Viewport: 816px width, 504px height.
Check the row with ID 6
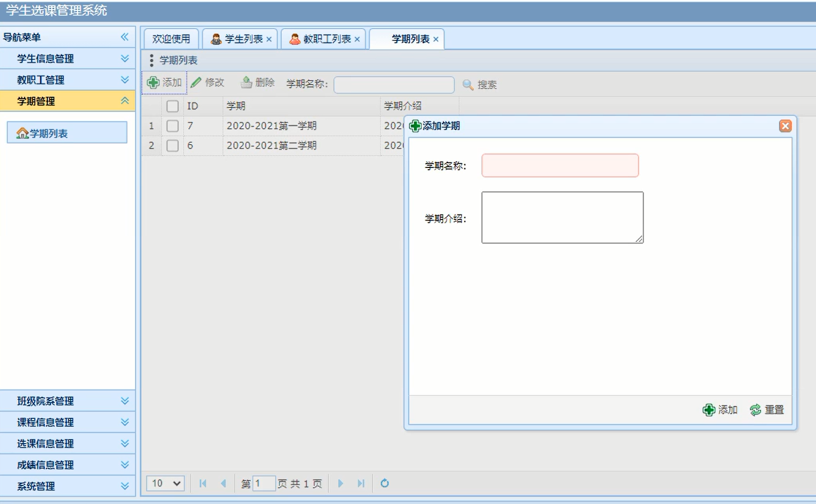pyautogui.click(x=172, y=146)
